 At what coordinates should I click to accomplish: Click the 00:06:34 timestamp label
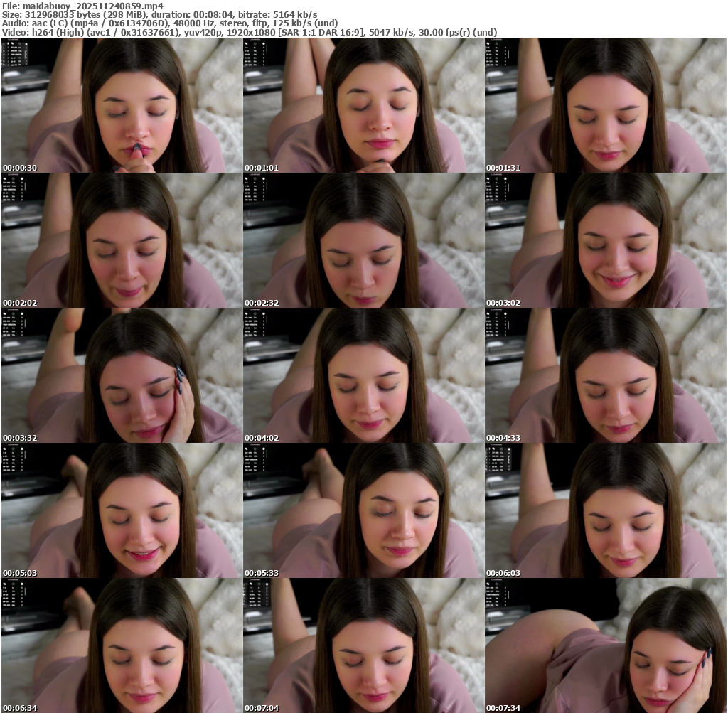[x=19, y=708]
